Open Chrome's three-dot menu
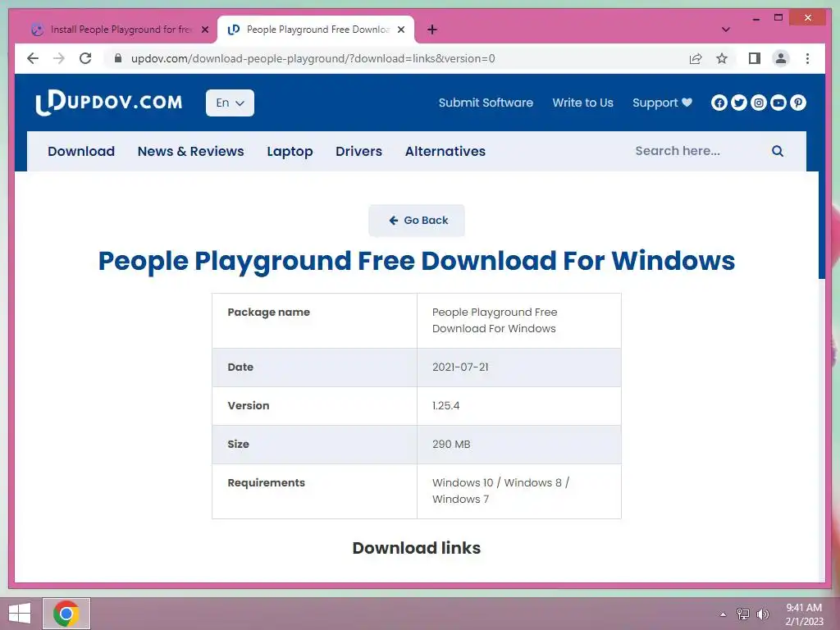Screen dimensions: 840x630 coord(807,58)
